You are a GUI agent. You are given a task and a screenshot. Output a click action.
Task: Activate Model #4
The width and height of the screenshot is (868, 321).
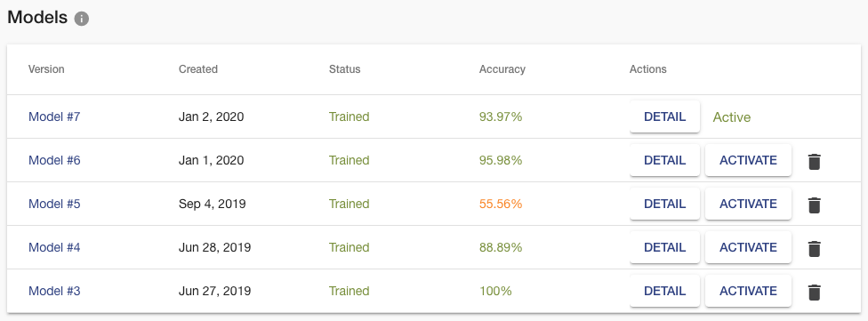pyautogui.click(x=748, y=247)
